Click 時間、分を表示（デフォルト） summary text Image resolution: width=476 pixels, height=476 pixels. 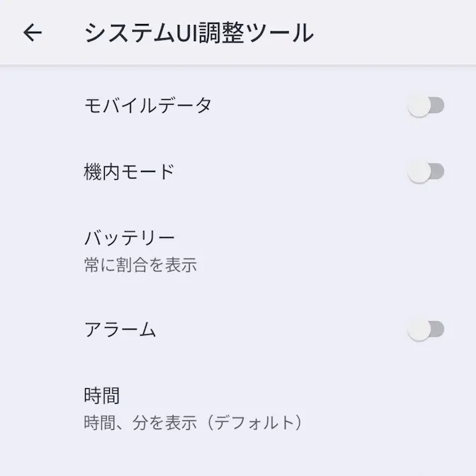tap(193, 423)
